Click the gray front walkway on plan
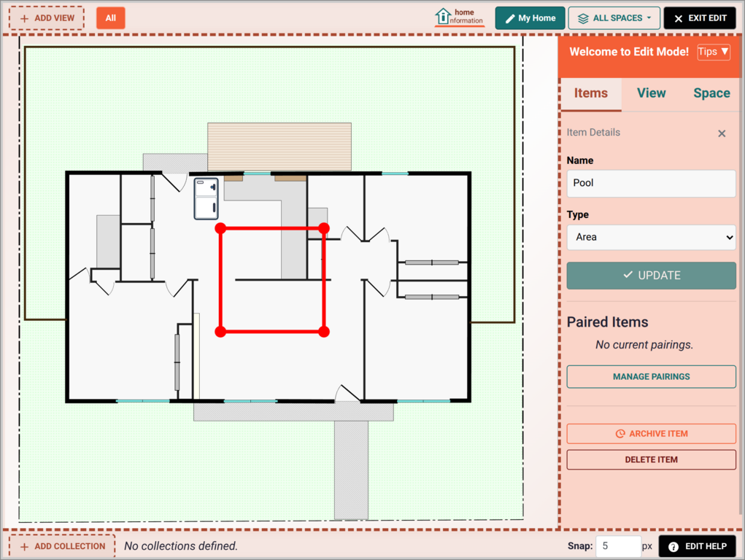 [351, 470]
